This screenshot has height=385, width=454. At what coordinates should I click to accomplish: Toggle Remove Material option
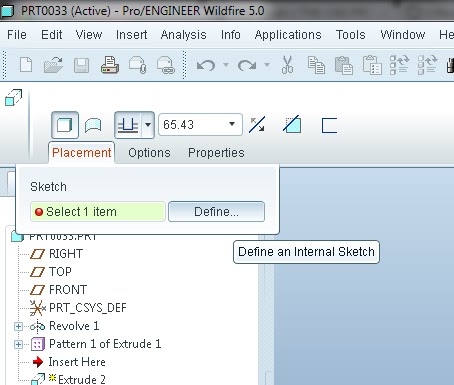point(292,124)
